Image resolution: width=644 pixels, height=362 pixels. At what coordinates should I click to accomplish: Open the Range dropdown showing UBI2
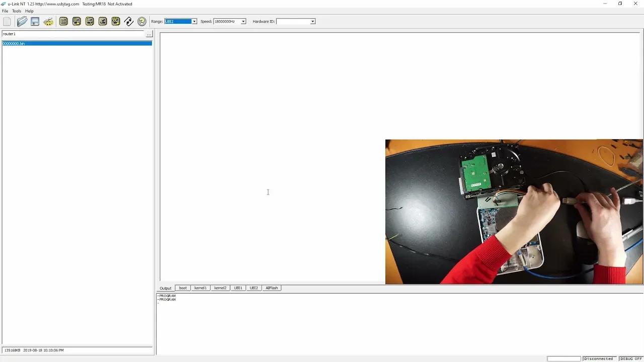click(193, 21)
